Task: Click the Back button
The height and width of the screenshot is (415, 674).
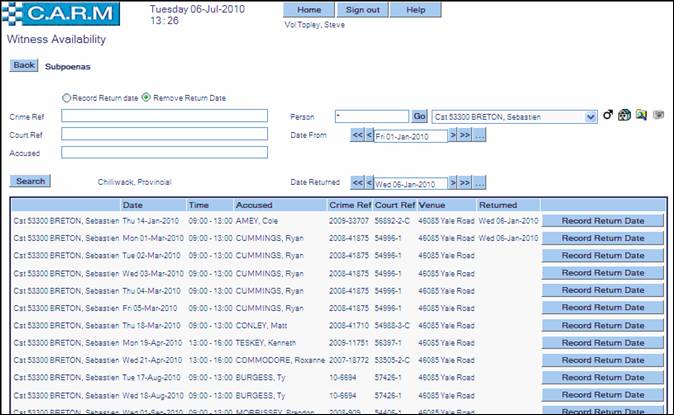Action: tap(23, 65)
